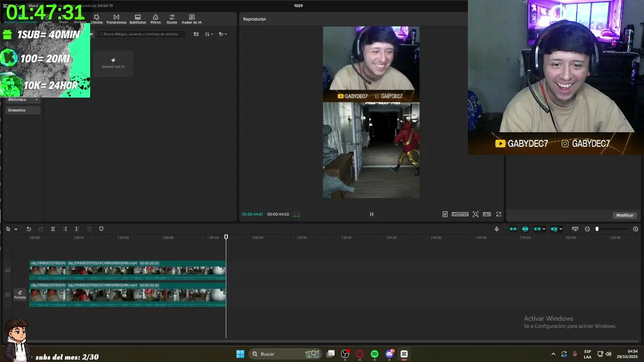Click the Generar con IA card
Viewport: 644px width, 362px height.
113,63
